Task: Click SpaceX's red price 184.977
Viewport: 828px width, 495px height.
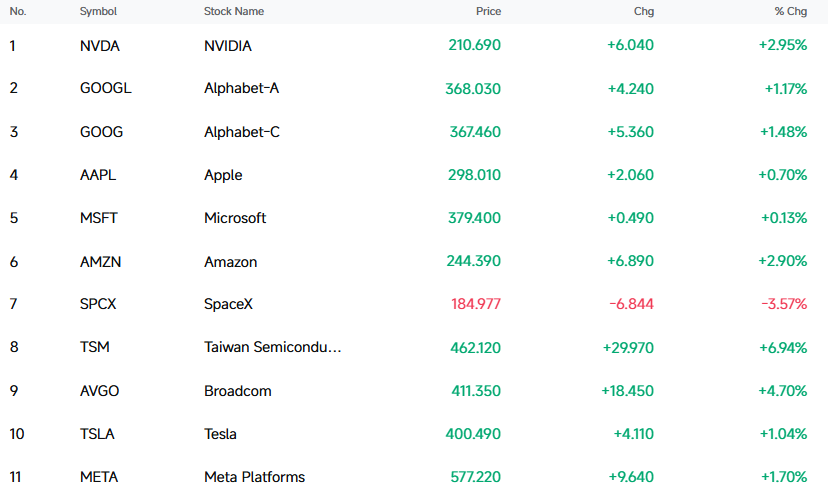Action: pos(476,304)
